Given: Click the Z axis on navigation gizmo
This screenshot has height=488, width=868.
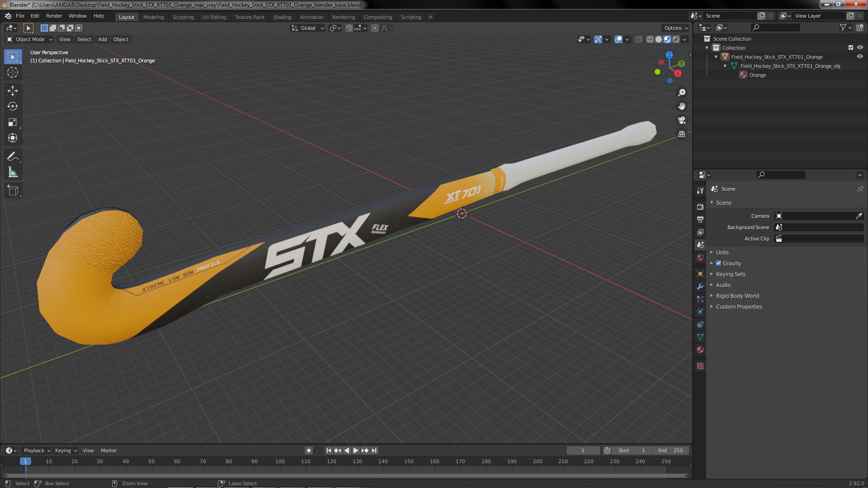Looking at the screenshot, I should point(669,55).
